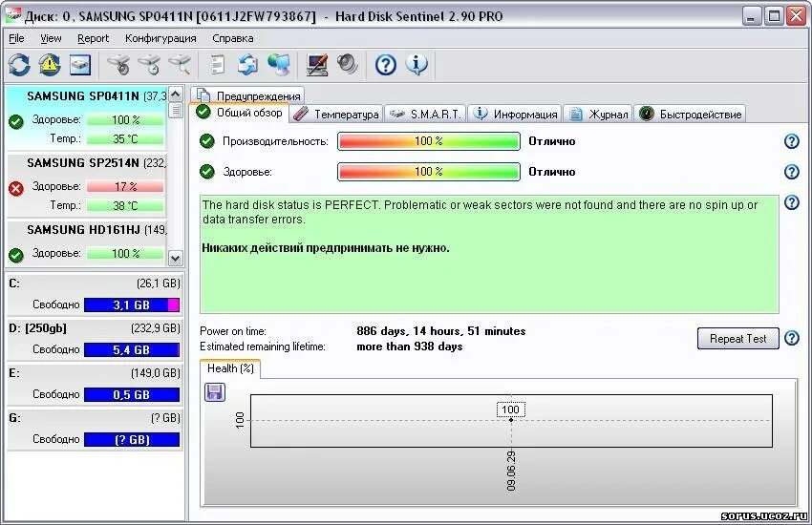Image resolution: width=812 pixels, height=525 pixels.
Task: Switch to the Температура tab
Action: click(335, 114)
